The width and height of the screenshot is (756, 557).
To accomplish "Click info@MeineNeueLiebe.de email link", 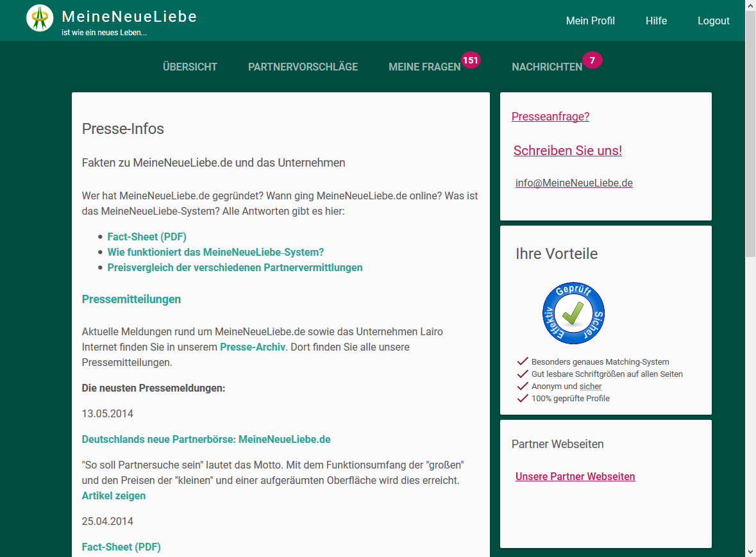I will click(x=574, y=183).
